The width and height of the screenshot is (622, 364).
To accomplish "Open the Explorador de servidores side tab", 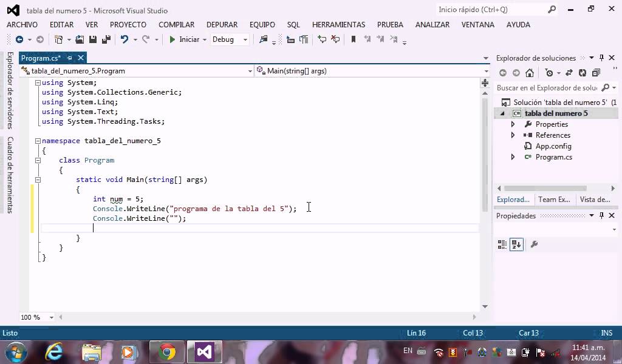I will 10,90.
